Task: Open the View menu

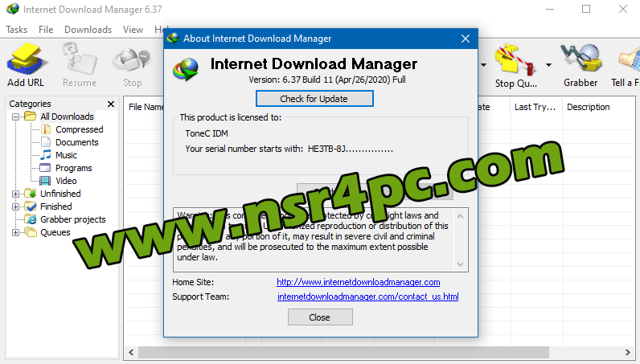Action: click(133, 30)
